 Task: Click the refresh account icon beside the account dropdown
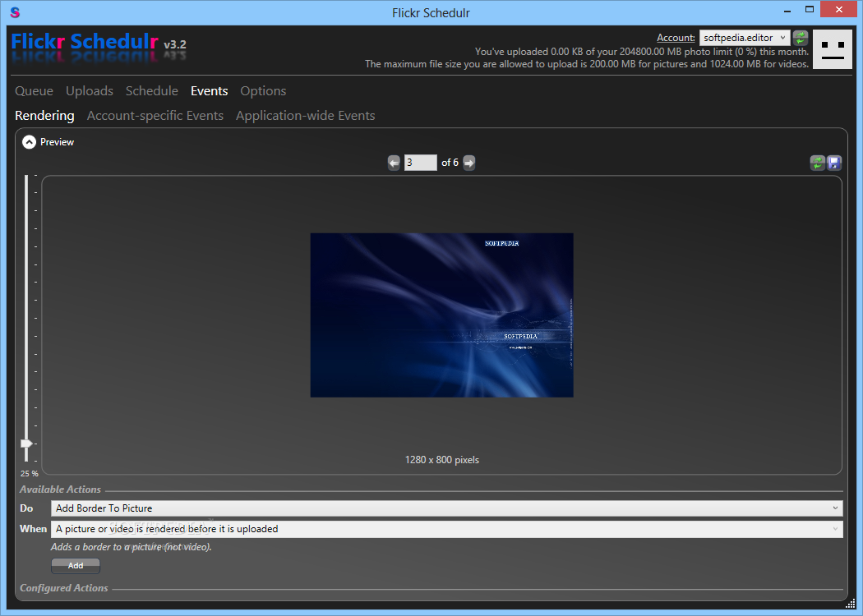point(801,38)
